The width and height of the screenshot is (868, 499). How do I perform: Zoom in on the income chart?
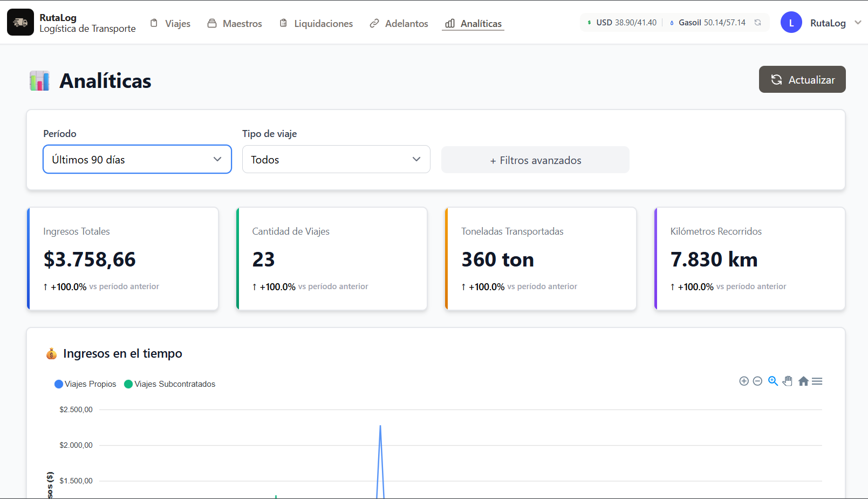tap(744, 381)
